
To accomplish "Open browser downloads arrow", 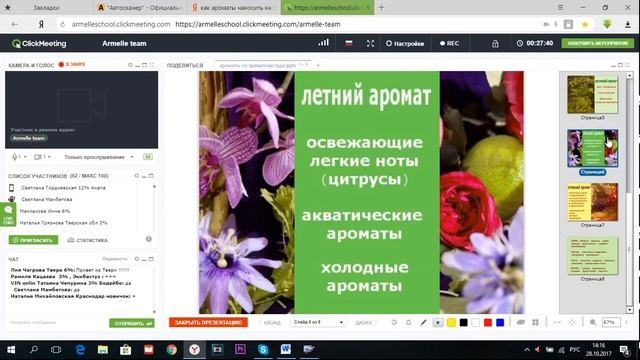I will coord(628,24).
